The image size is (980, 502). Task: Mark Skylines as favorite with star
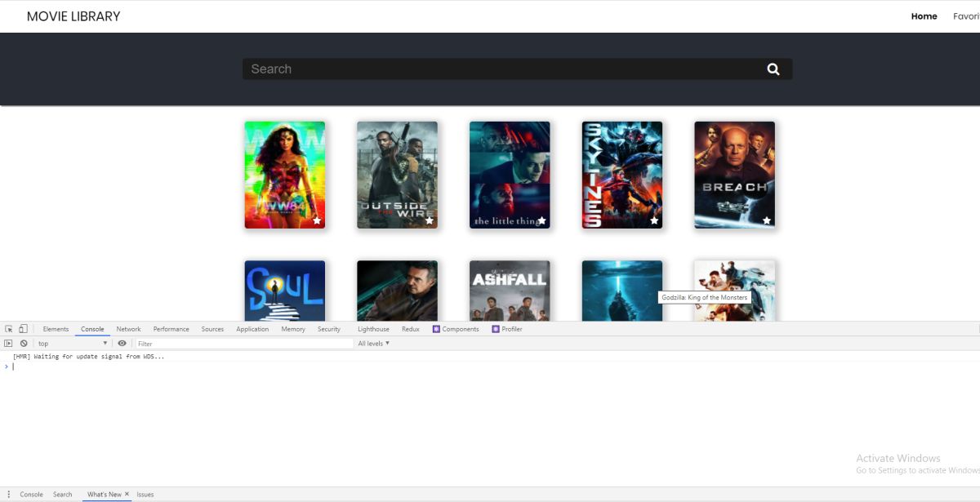click(654, 220)
